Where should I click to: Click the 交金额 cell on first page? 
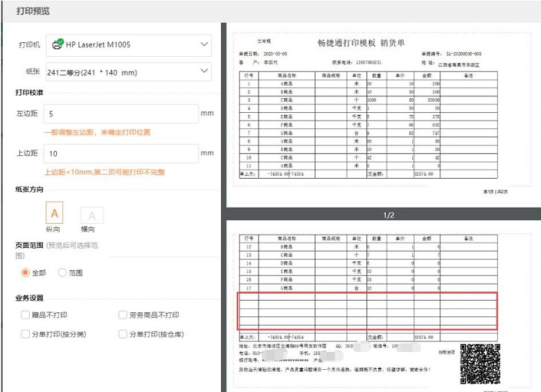(376, 174)
